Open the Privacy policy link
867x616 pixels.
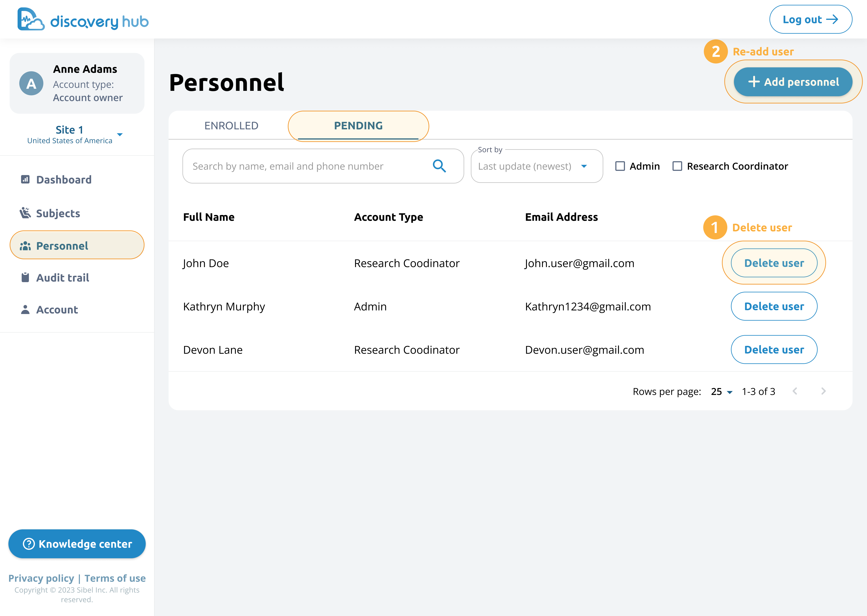pos(41,578)
